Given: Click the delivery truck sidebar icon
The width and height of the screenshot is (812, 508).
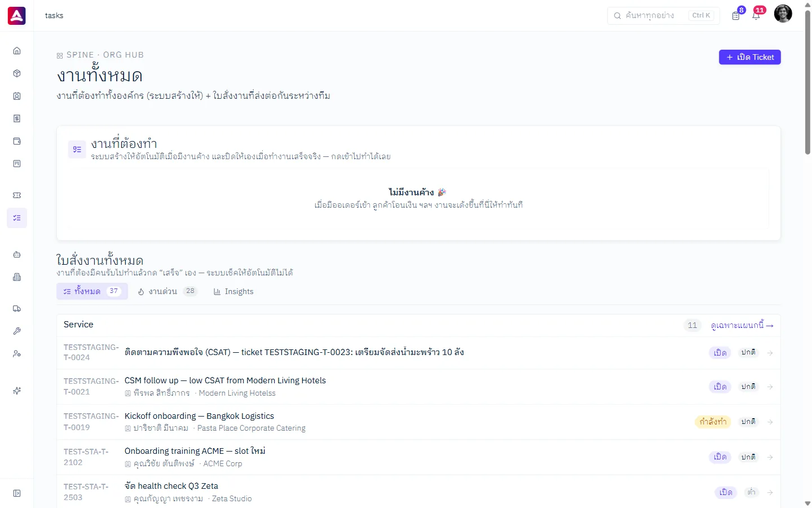Looking at the screenshot, I should point(17,309).
